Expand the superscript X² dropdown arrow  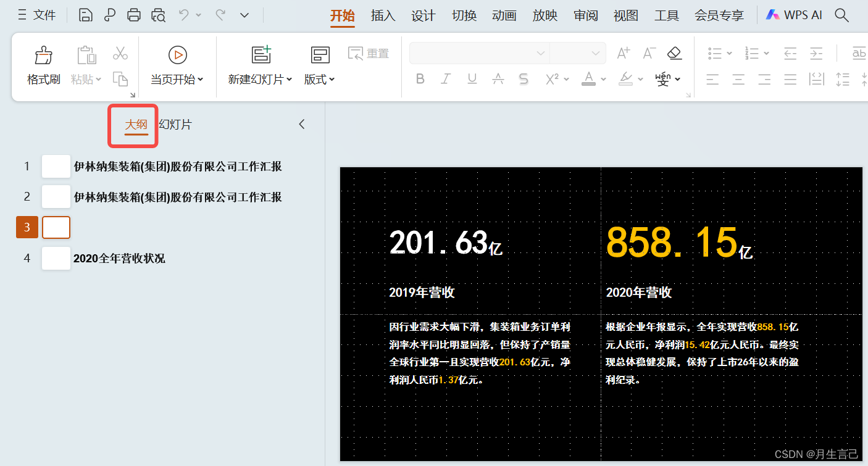pos(566,80)
